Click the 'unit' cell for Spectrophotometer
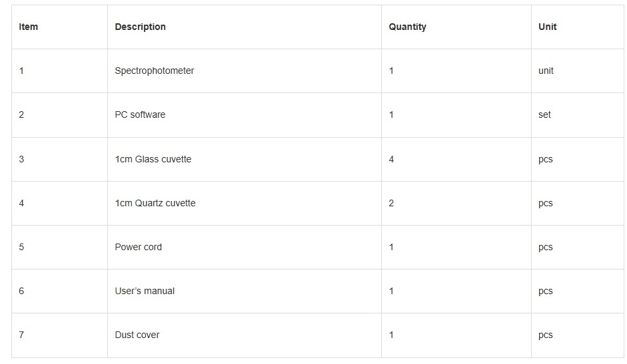The height and width of the screenshot is (364, 627). 546,71
